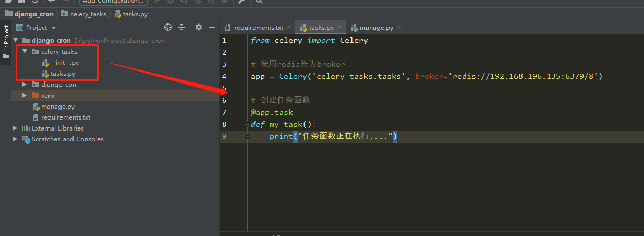The image size is (644, 236).
Task: Click 'from celery import Celery' code line
Action: click(x=309, y=40)
